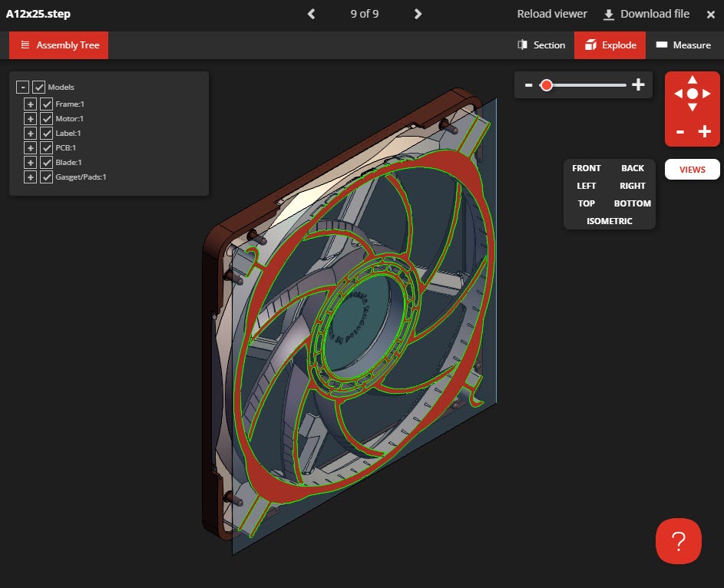Expand the Motor:1 tree node
This screenshot has height=588, width=724.
click(30, 119)
